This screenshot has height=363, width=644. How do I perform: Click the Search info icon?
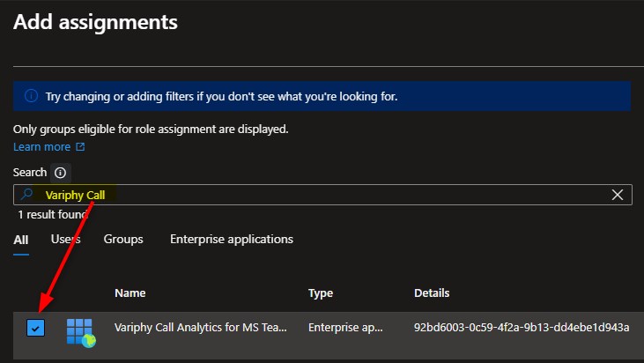click(61, 173)
